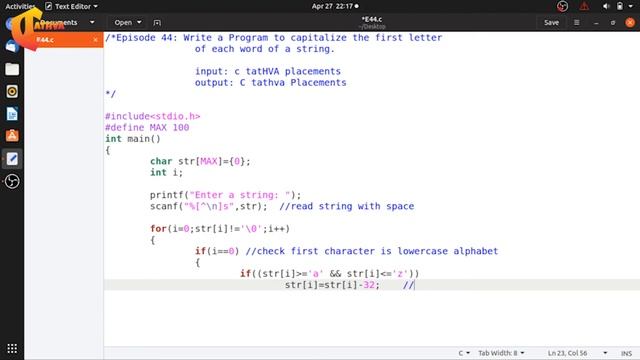Open OBS Studio from the dock
Screen dimensions: 640x360
coord(12,181)
